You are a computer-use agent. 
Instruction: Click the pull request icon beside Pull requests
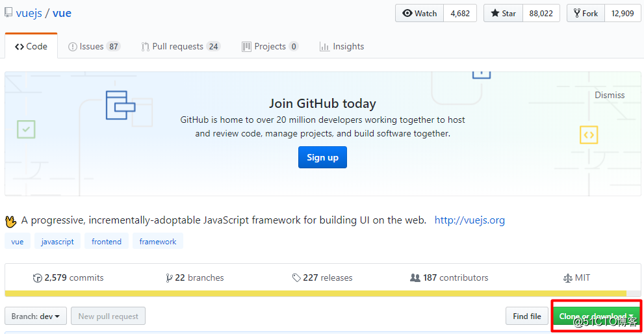tap(145, 47)
